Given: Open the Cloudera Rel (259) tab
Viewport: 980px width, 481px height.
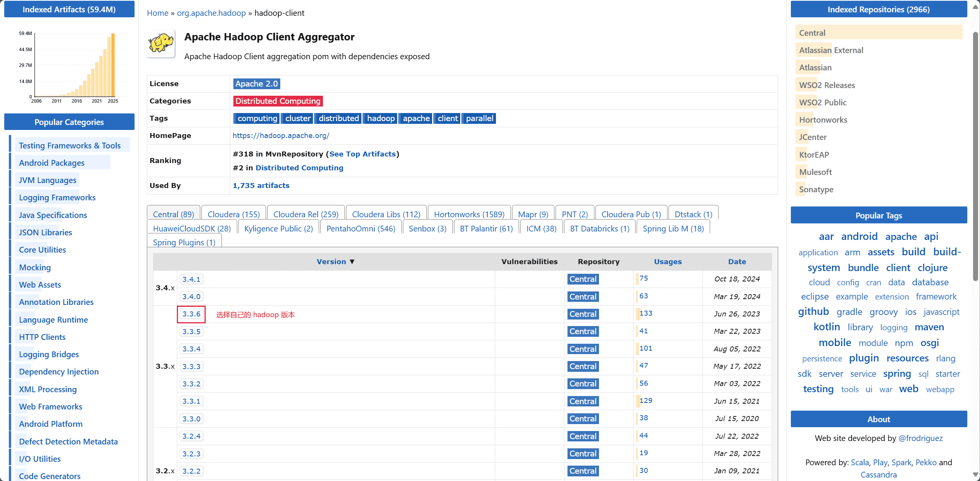Looking at the screenshot, I should coord(306,214).
